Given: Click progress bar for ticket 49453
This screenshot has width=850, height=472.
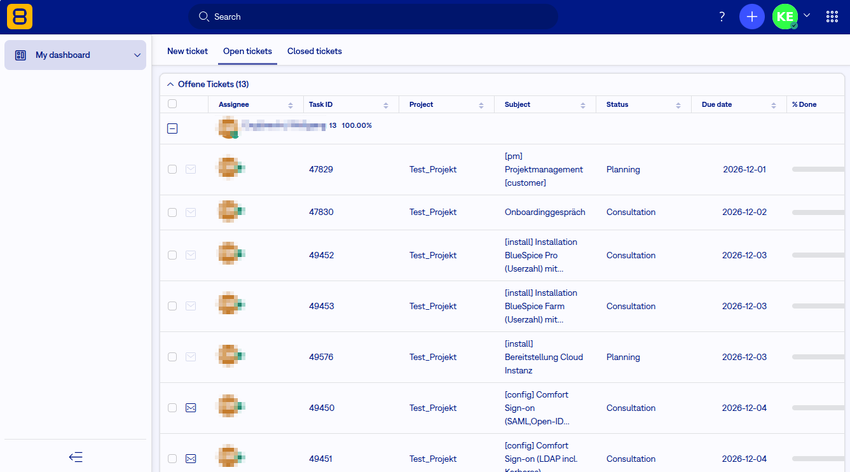Looking at the screenshot, I should pyautogui.click(x=818, y=306).
